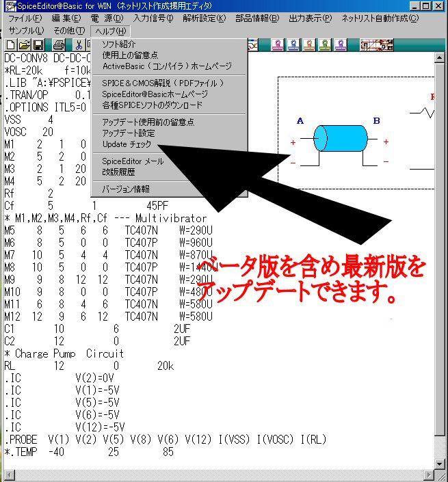Choose 使用上の留意点 menu entry

(x=169, y=55)
